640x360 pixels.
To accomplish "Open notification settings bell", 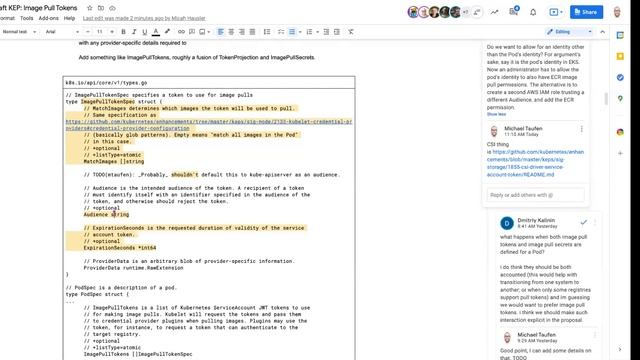I will point(533,12).
